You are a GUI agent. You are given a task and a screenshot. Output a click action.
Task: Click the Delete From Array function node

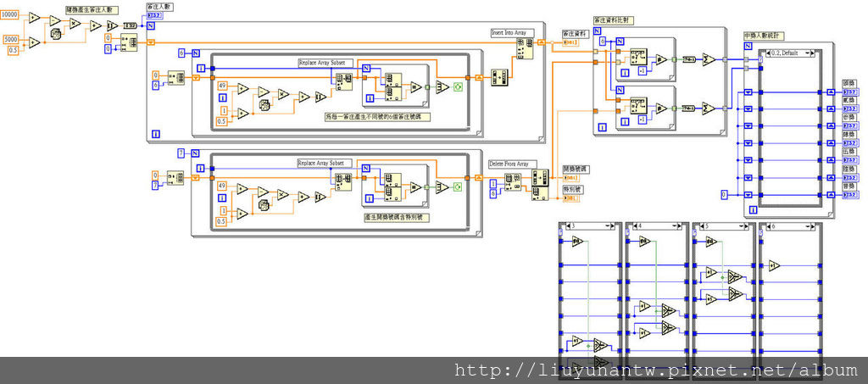[513, 183]
